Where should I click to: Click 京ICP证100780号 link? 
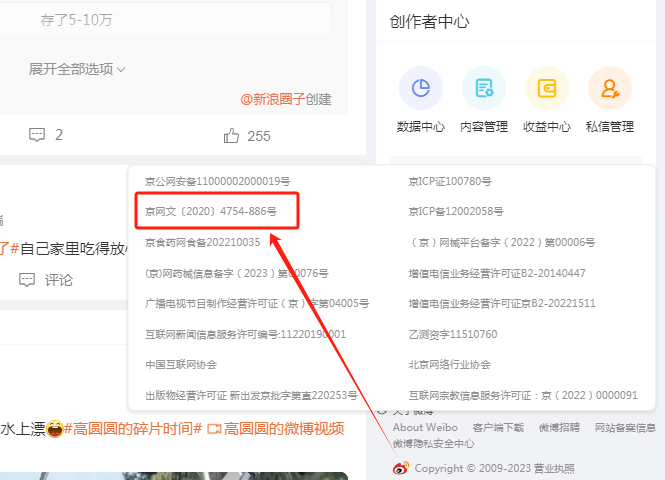450,181
